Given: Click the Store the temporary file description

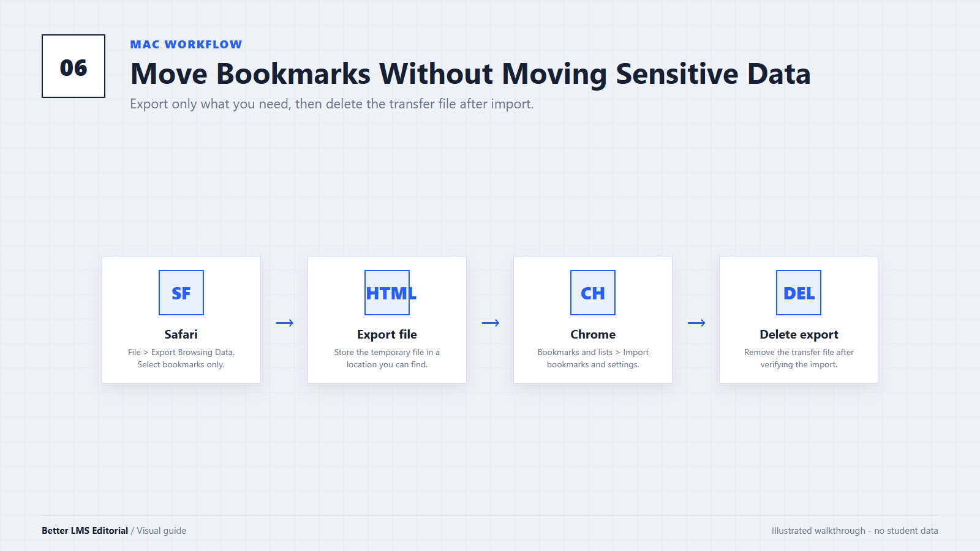Looking at the screenshot, I should click(387, 358).
